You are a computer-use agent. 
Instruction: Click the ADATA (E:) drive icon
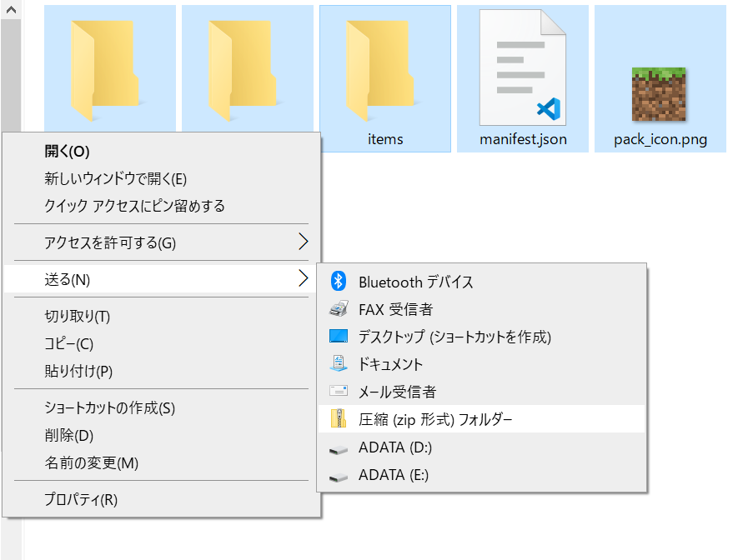point(339,477)
